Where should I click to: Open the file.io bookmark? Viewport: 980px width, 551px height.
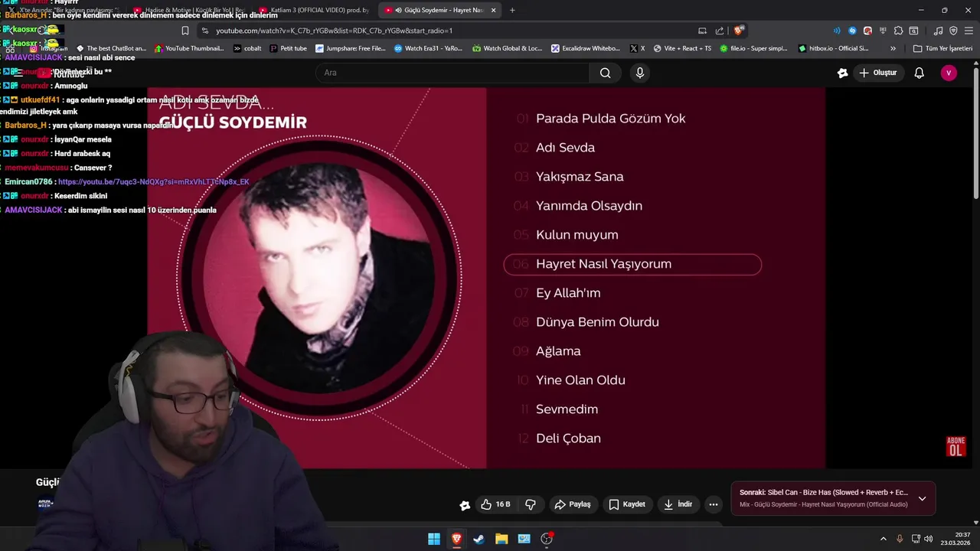(x=754, y=48)
